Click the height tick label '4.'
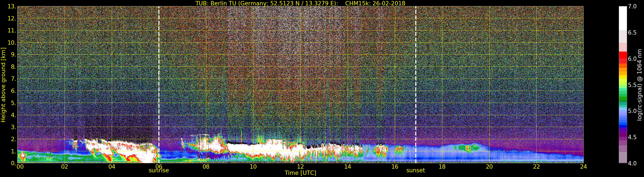The width and height of the screenshot is (644, 177). point(13,115)
